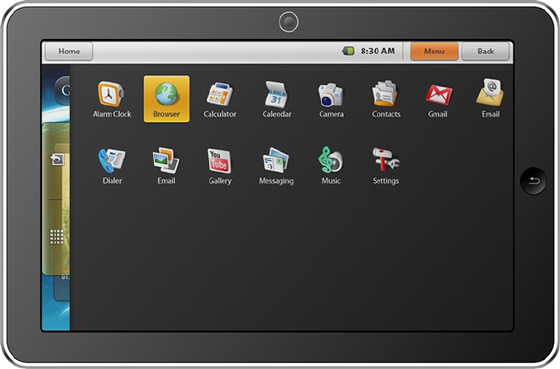Viewport: 560px width, 369px height.
Task: Open Email app with photo stack icon
Action: point(166,166)
